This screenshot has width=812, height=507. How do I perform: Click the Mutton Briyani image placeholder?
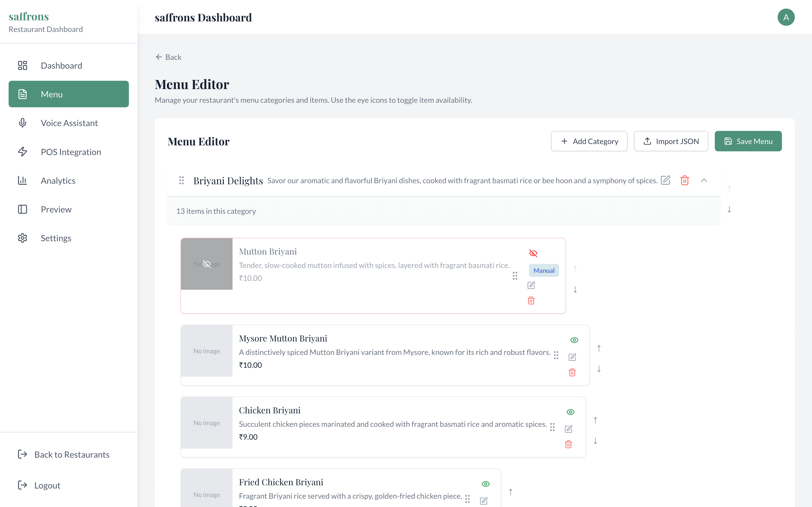(x=207, y=264)
